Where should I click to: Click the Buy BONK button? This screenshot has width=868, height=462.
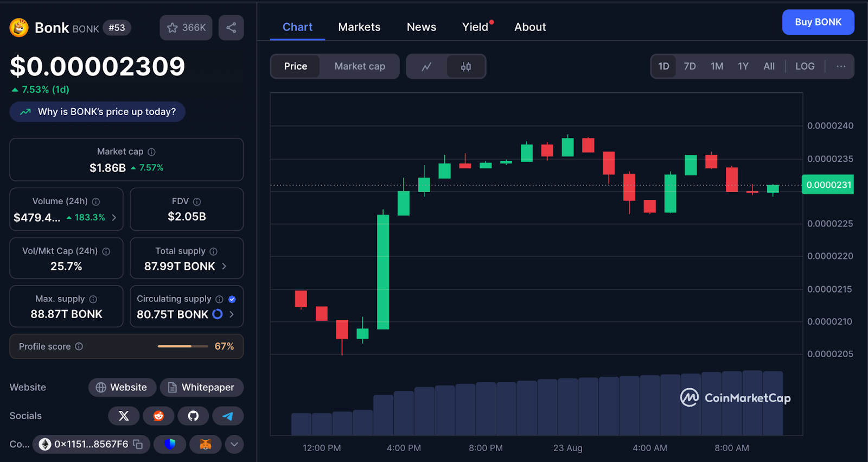coord(818,22)
